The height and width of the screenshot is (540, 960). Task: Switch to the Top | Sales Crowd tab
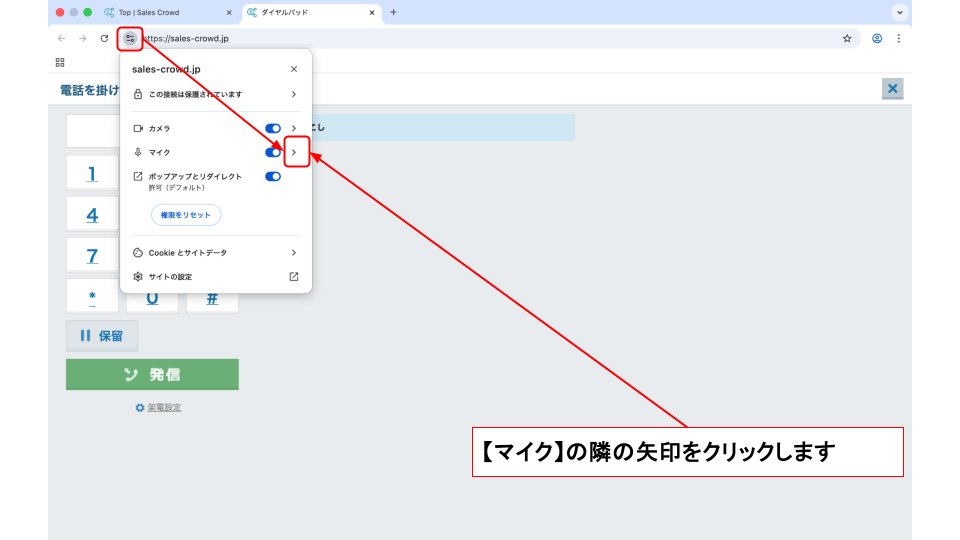click(165, 12)
